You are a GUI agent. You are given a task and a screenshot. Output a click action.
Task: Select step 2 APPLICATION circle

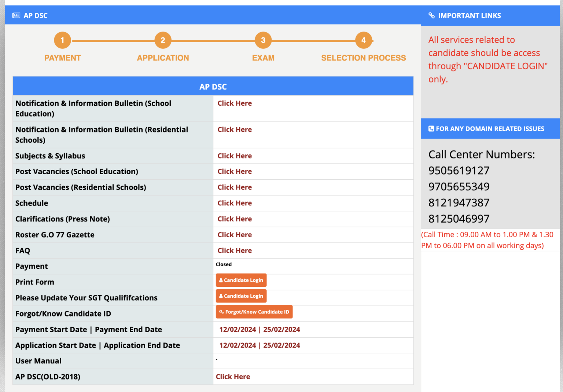(163, 40)
